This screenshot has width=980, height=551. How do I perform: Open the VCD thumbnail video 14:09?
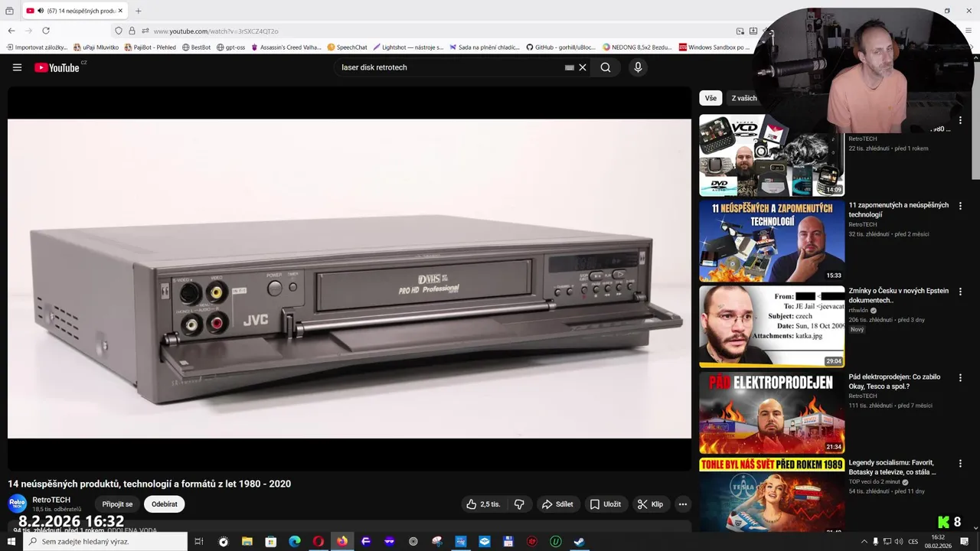point(772,155)
